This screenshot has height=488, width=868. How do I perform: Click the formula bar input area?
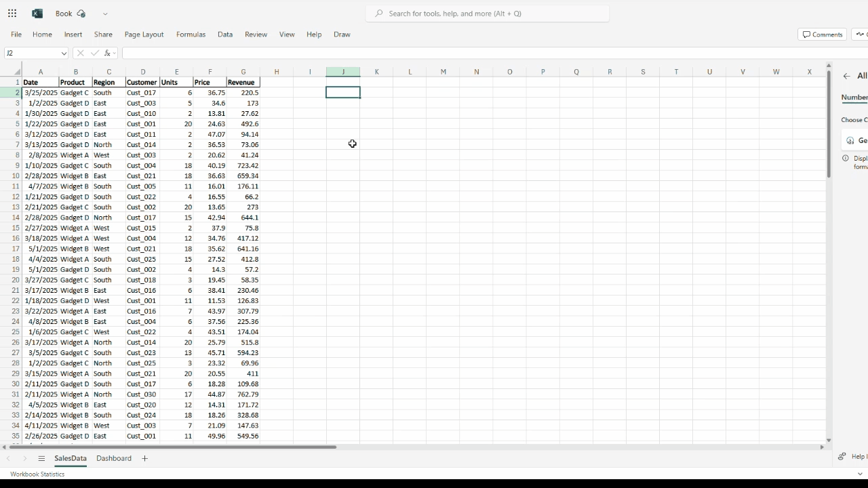click(494, 53)
